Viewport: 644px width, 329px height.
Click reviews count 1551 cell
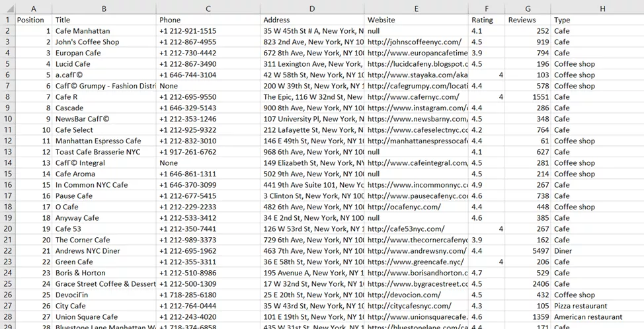click(x=528, y=97)
